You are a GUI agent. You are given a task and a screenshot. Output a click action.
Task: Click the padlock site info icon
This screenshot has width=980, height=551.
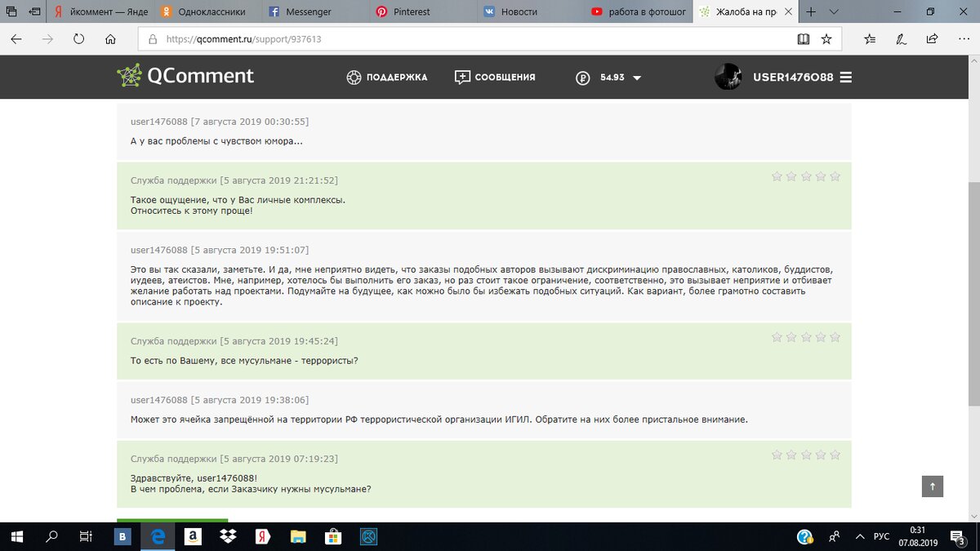pos(152,38)
